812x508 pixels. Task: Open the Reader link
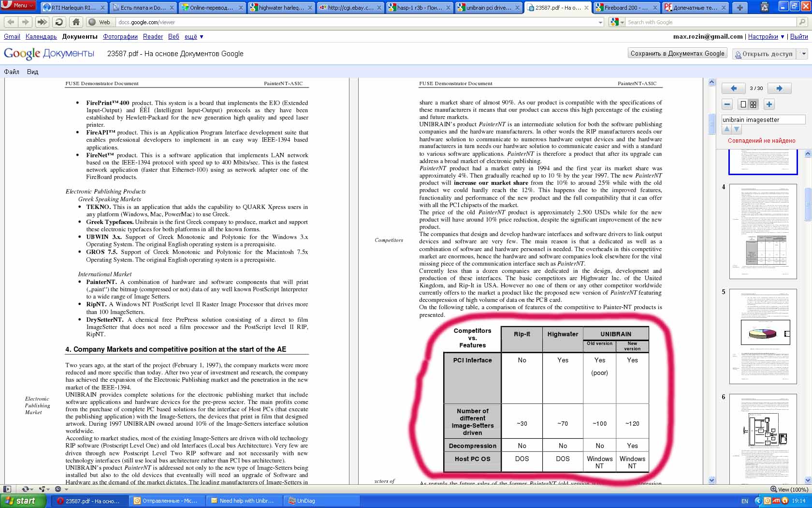click(x=153, y=37)
